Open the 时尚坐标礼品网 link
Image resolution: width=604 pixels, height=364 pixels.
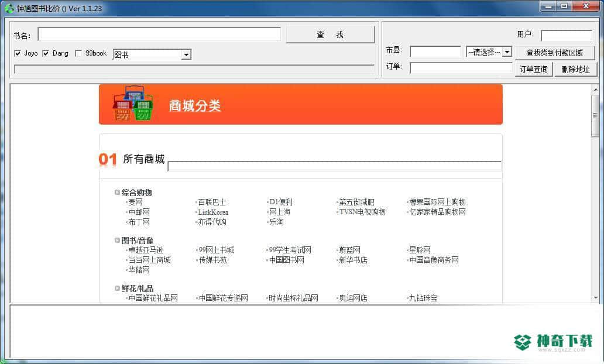294,298
